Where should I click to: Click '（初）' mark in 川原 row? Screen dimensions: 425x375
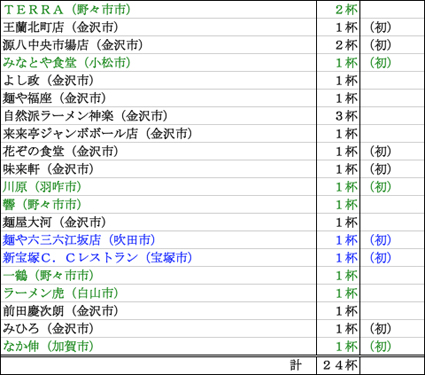380,187
